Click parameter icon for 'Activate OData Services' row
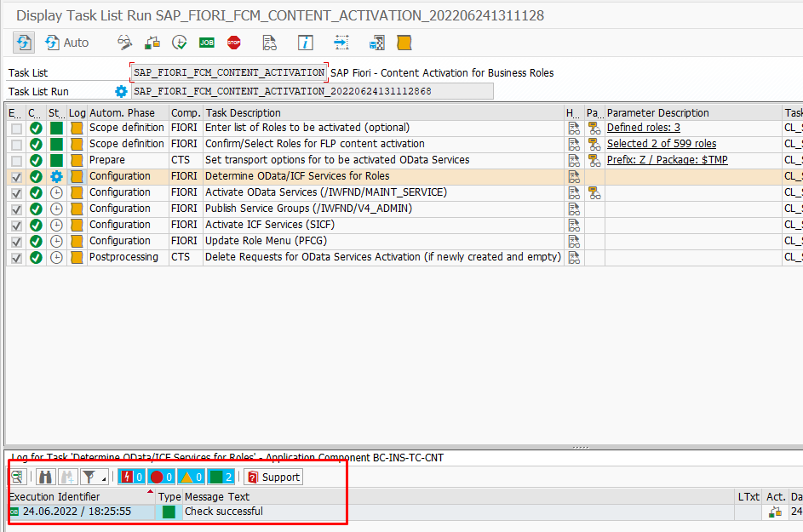This screenshot has width=803, height=532. pyautogui.click(x=594, y=192)
